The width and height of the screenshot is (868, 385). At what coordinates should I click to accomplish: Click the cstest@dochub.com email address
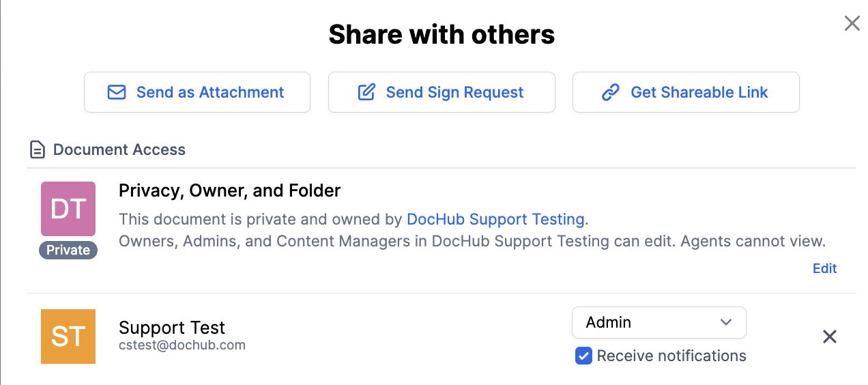182,345
